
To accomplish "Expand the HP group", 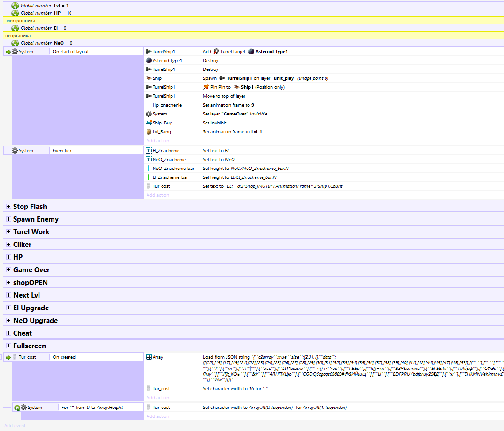I will (x=8, y=257).
